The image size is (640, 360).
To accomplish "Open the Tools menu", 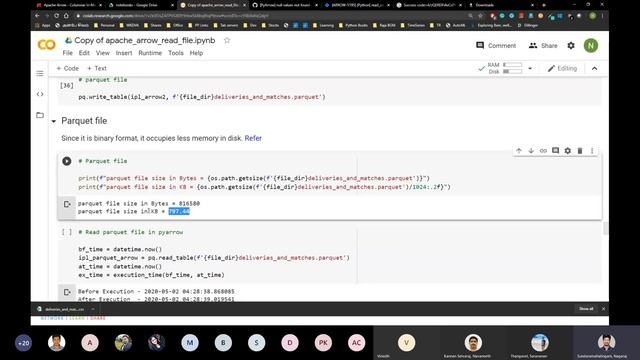I will click(x=176, y=53).
